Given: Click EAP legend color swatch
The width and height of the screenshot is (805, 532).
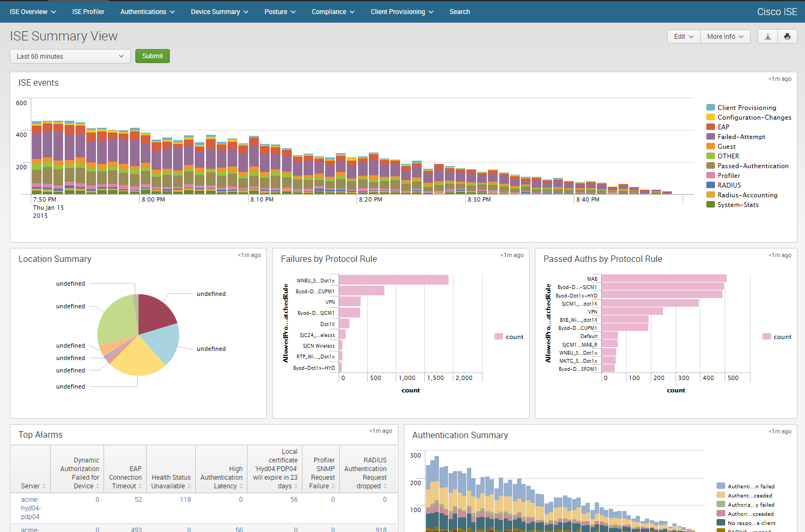Looking at the screenshot, I should click(x=711, y=127).
